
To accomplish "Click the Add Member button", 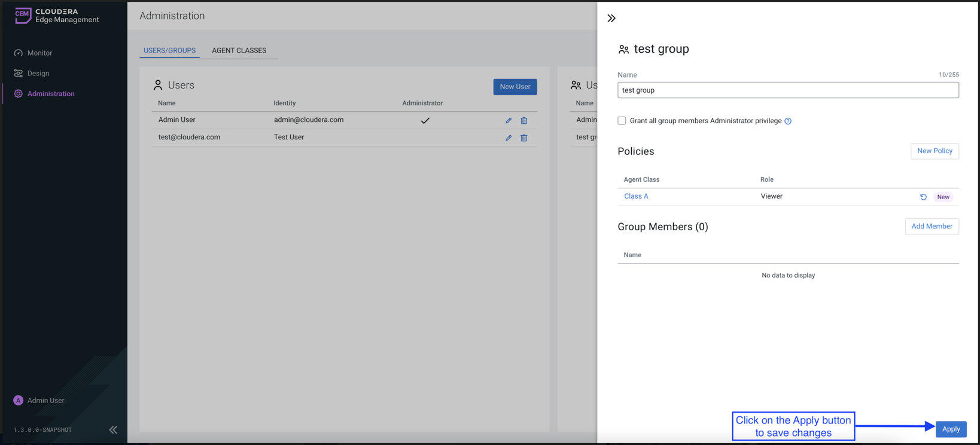I will [931, 227].
